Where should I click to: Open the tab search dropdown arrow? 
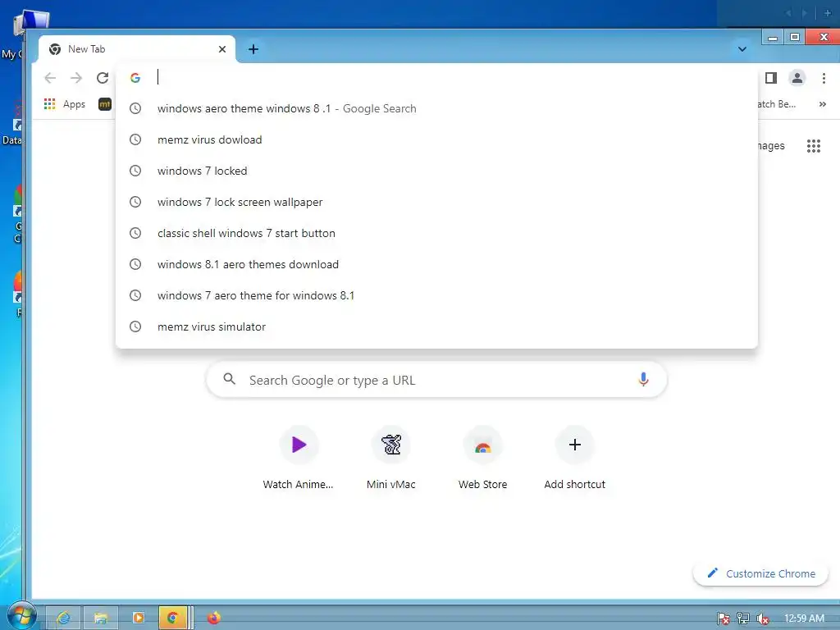coord(742,49)
